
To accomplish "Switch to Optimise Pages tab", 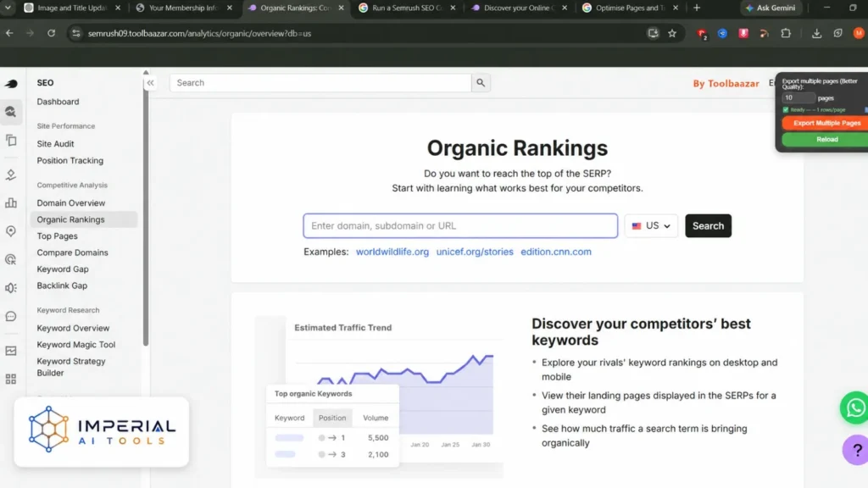I will [x=630, y=8].
